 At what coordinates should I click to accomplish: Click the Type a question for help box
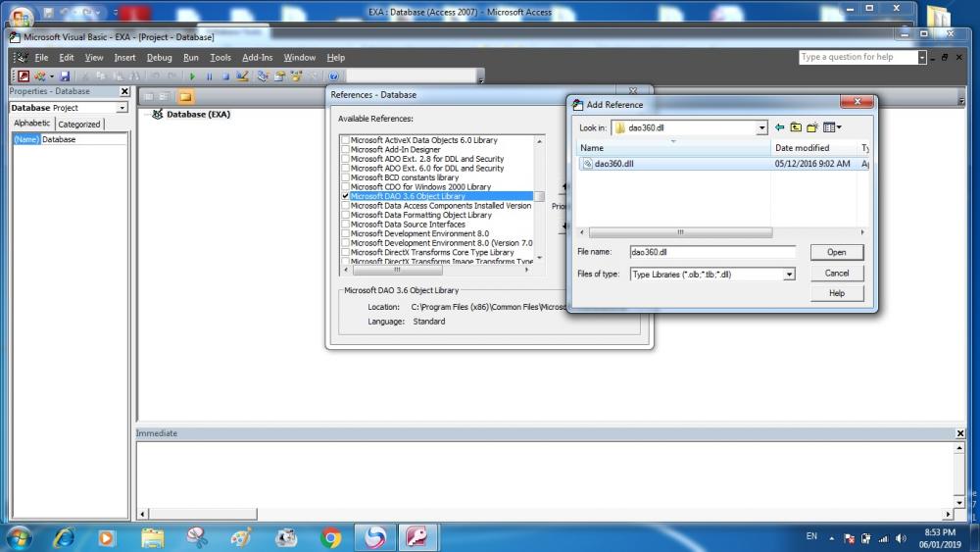[858, 57]
